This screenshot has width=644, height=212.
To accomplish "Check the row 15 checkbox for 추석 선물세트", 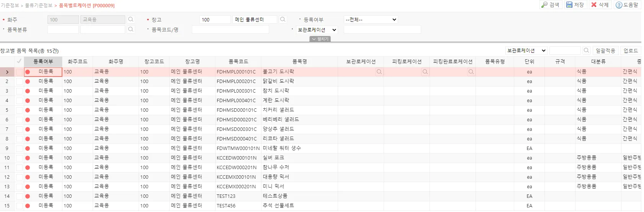I will pyautogui.click(x=19, y=205).
